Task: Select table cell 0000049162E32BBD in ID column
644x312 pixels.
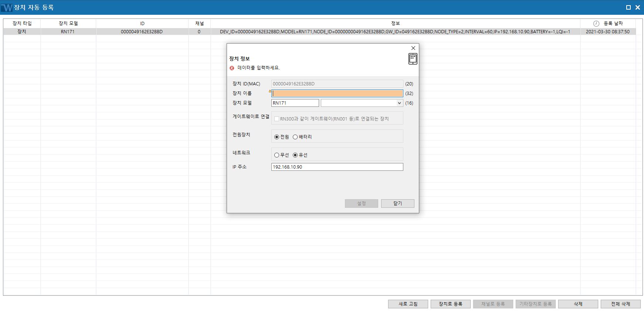Action: coord(142,32)
